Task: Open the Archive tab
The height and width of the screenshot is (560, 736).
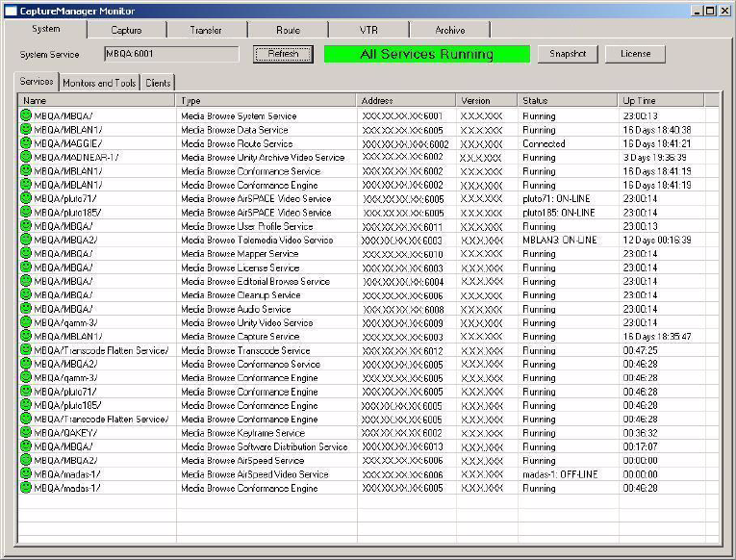Action: (449, 30)
